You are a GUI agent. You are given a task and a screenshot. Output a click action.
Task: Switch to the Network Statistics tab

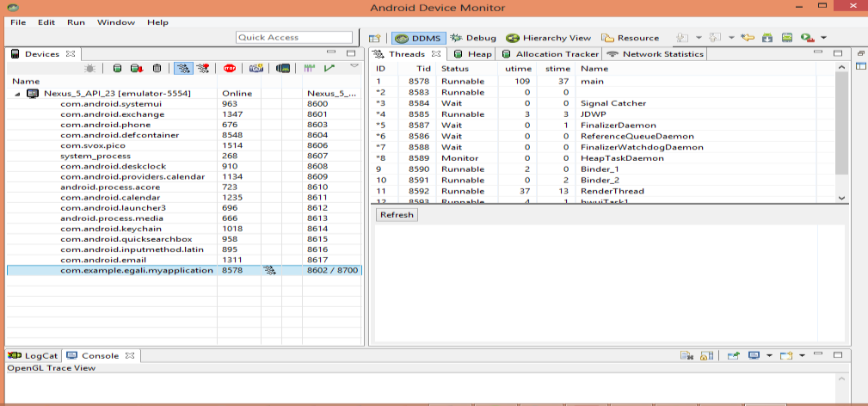point(656,54)
